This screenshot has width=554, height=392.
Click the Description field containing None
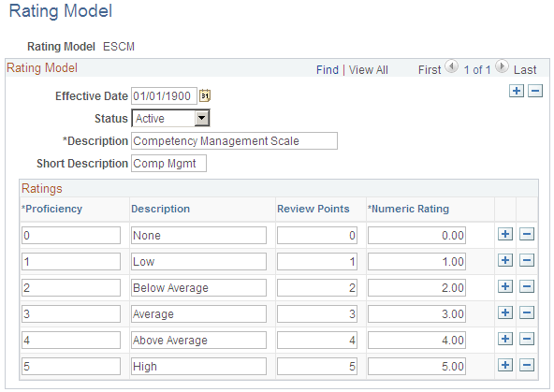point(198,235)
